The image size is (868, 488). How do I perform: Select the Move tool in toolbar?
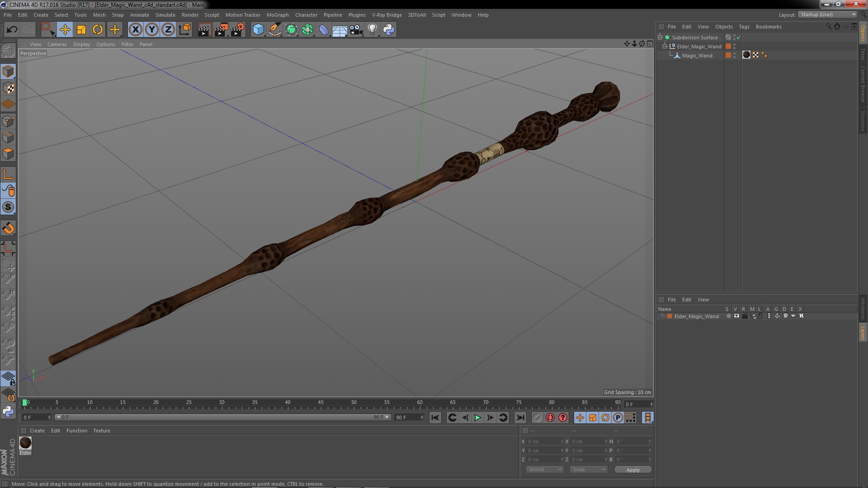tap(65, 30)
